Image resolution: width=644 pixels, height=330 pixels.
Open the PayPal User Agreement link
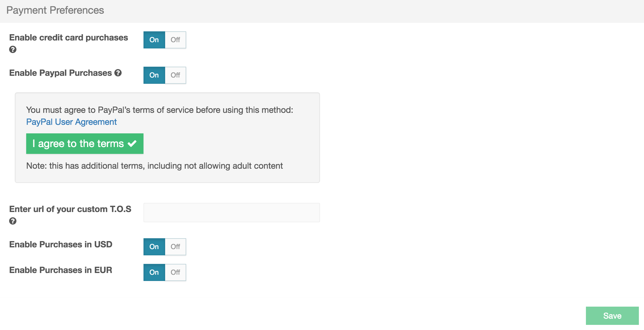[x=71, y=122]
